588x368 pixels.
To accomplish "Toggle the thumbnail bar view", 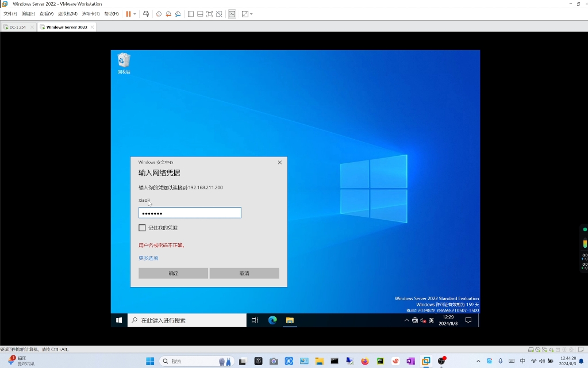I will point(200,14).
